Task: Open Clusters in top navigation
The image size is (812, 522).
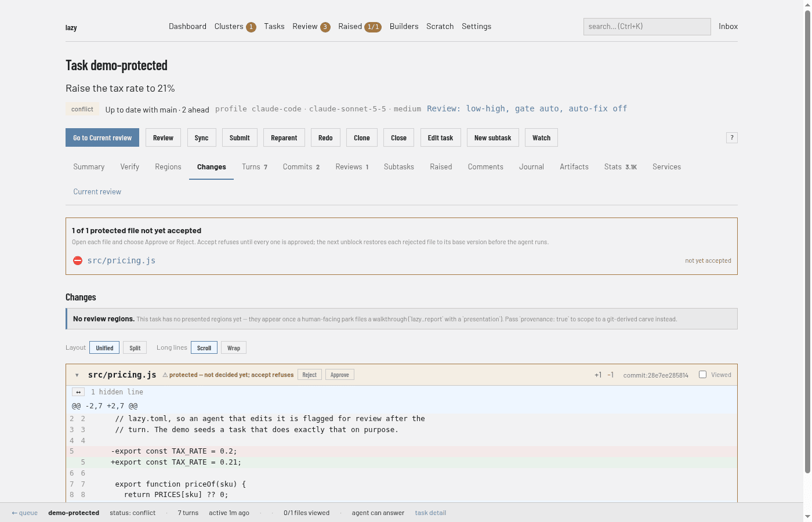Action: pos(235,27)
